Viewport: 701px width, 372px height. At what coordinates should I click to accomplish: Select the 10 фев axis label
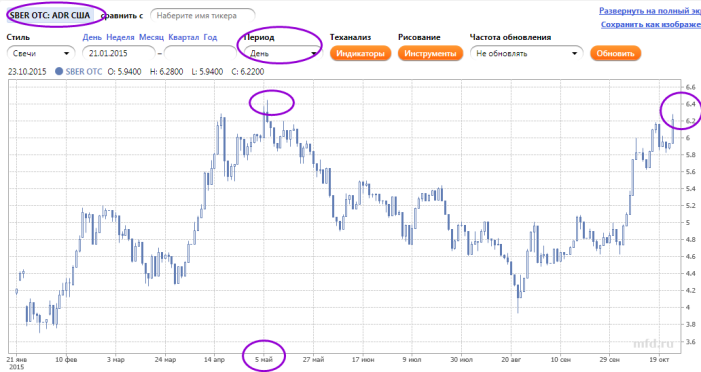[x=66, y=359]
